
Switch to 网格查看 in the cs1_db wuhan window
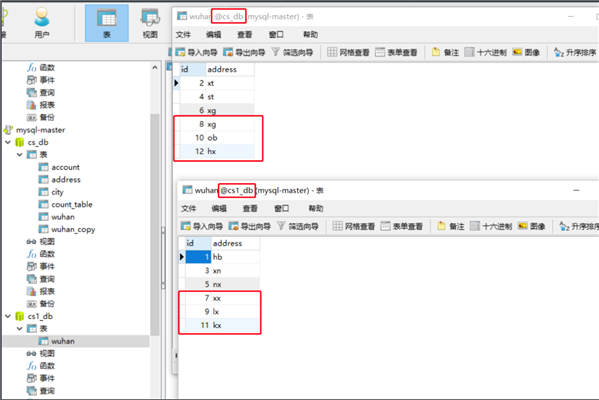coord(354,226)
